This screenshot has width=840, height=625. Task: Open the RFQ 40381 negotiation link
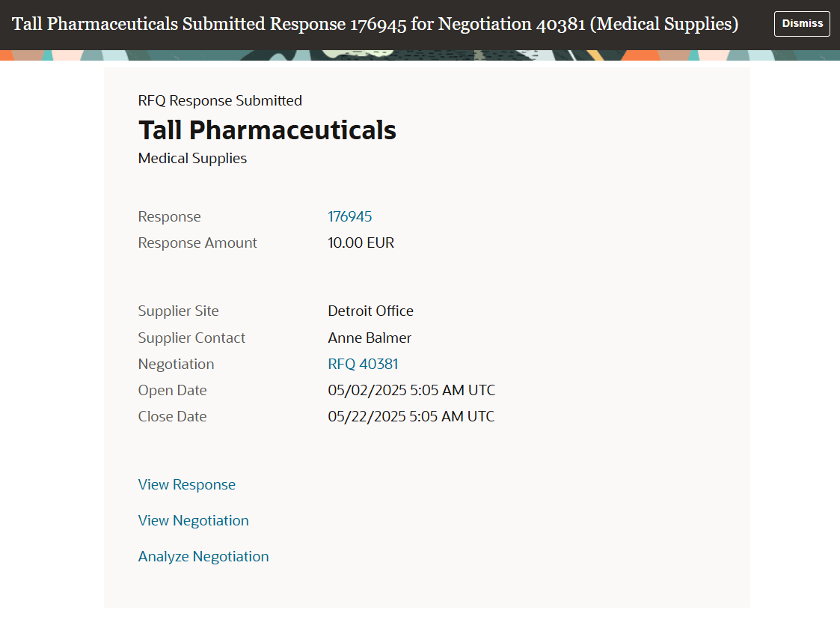[x=363, y=364]
